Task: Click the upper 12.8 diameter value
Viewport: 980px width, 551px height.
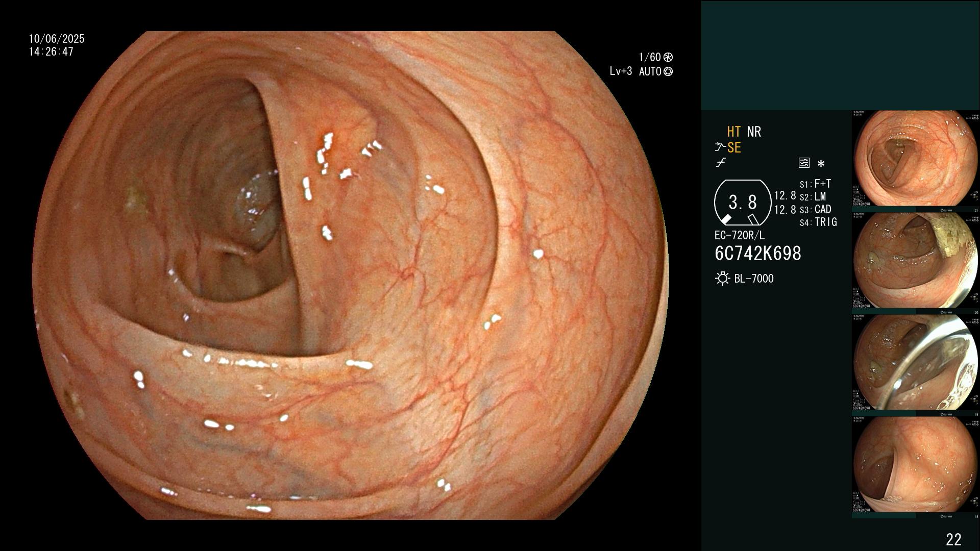Action: click(x=785, y=195)
